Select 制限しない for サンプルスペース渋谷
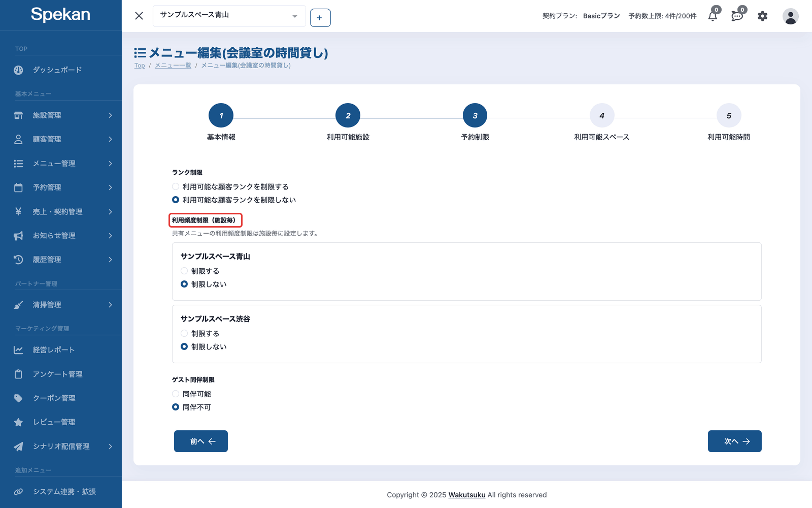The image size is (812, 508). tap(184, 346)
